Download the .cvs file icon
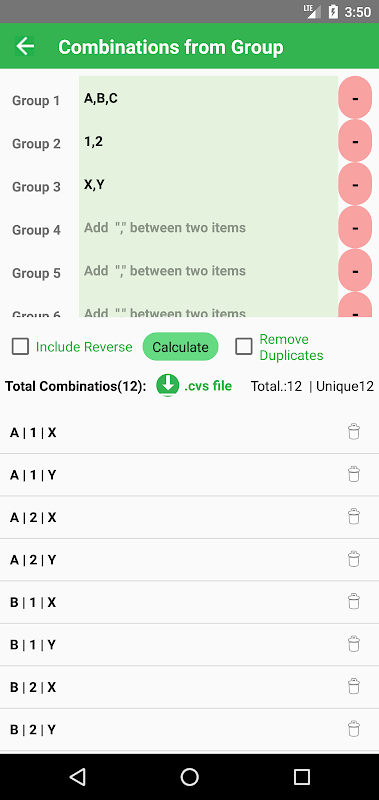This screenshot has height=800, width=379. click(167, 385)
